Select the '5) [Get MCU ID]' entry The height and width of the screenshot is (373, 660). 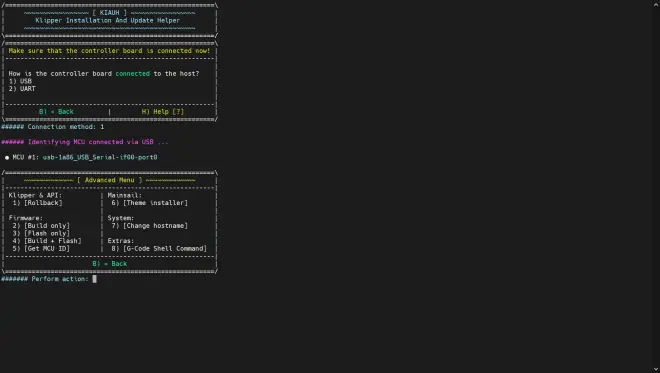[41, 248]
